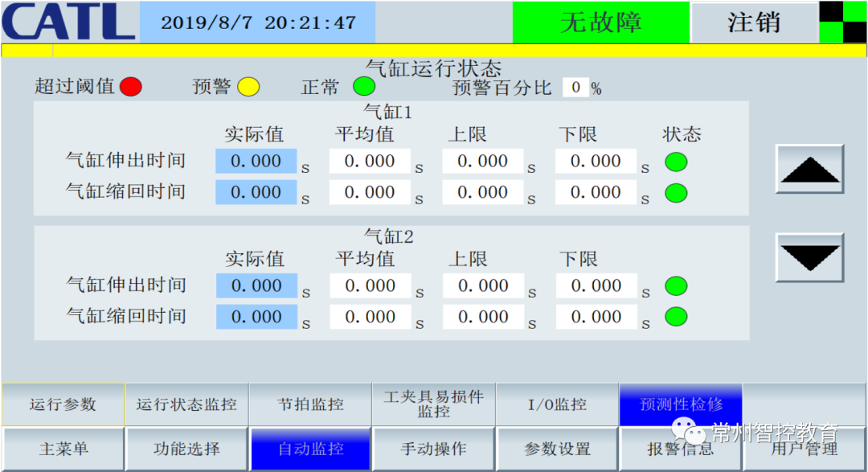Click cylinder 1 extend time 实际值 field

pos(256,161)
